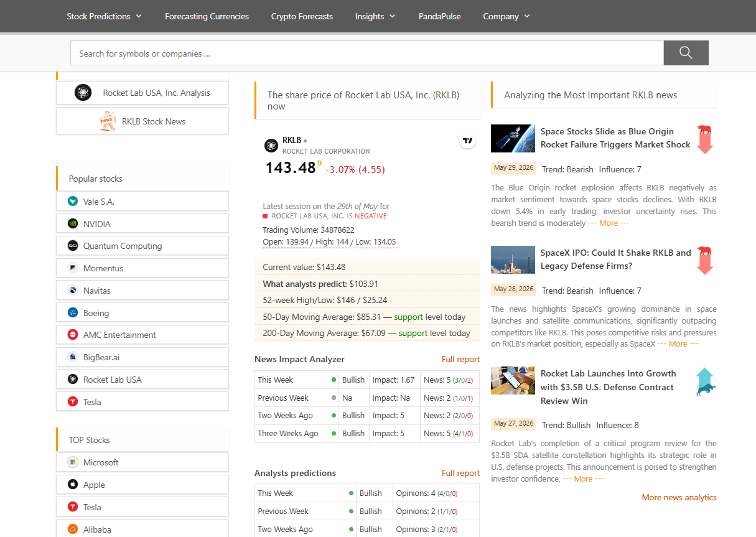Focus the symbol search input field
This screenshot has width=756, height=537.
click(367, 53)
